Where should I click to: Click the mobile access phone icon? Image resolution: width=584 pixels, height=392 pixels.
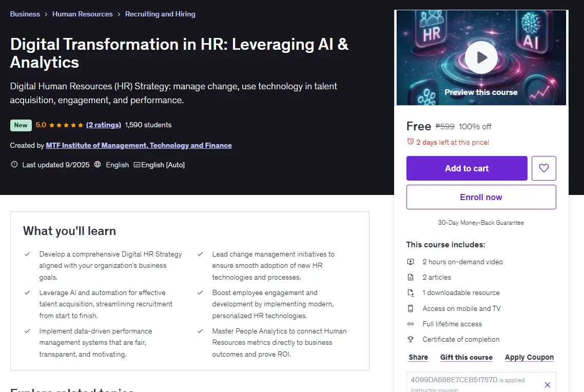tap(411, 308)
